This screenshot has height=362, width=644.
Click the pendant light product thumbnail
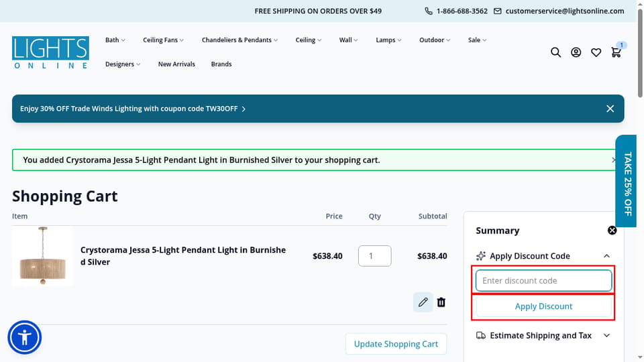42,256
